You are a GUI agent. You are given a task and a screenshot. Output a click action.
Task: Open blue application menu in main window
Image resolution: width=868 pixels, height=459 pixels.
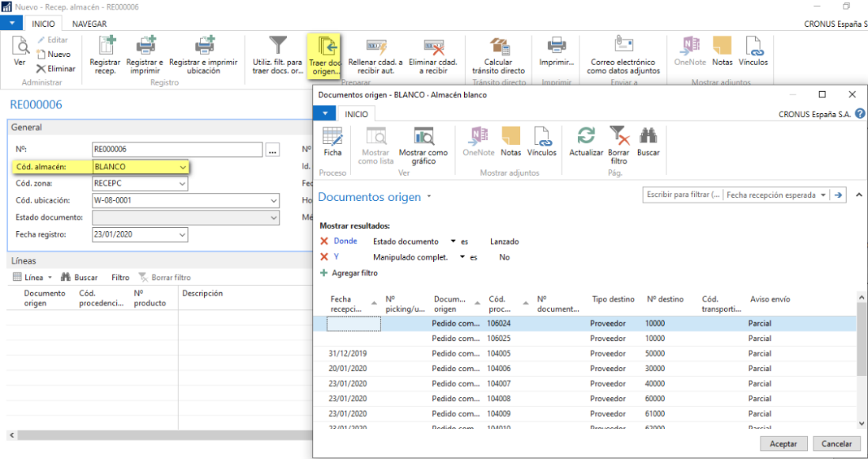point(12,23)
